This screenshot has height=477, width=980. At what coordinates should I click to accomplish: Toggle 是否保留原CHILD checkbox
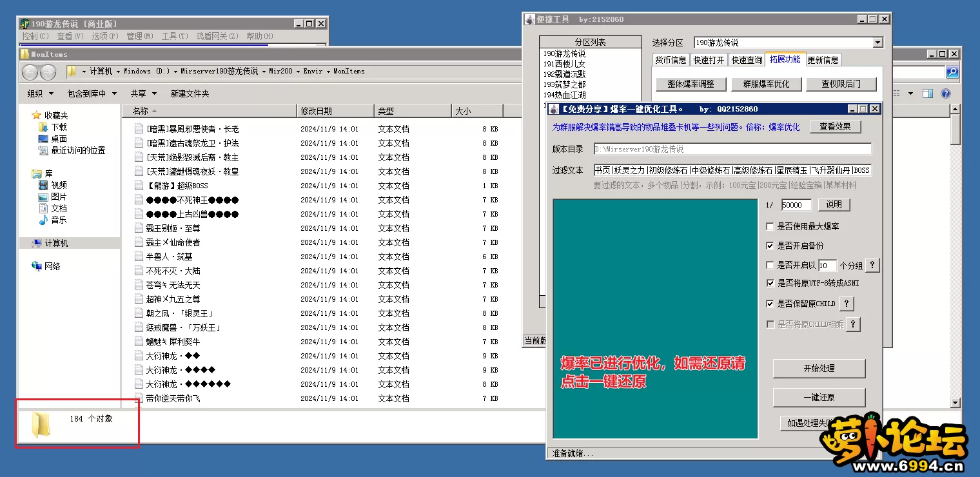pyautogui.click(x=770, y=304)
